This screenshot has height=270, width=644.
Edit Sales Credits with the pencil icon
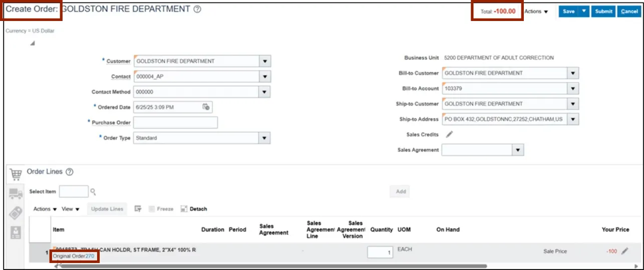click(449, 134)
